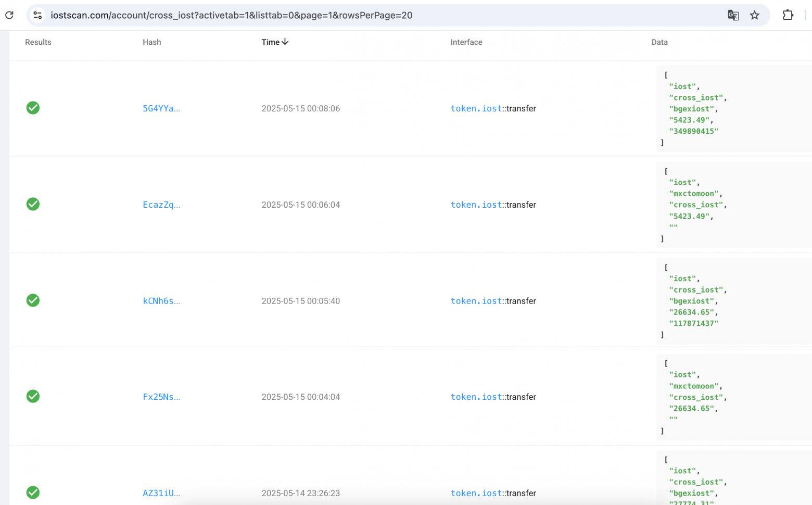Image resolution: width=812 pixels, height=505 pixels.
Task: Click "cross_iost" in EcazZq row data
Action: pos(696,205)
